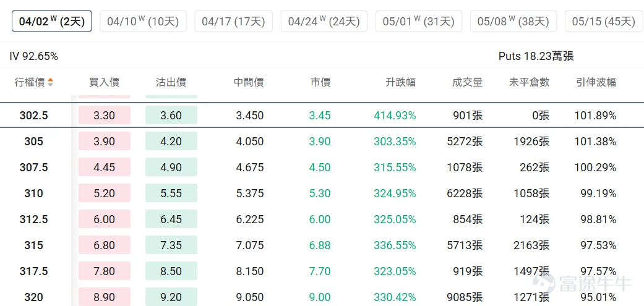This screenshot has height=306, width=644.
Task: Click ask price 9.20 for strike 320
Action: pyautogui.click(x=171, y=297)
